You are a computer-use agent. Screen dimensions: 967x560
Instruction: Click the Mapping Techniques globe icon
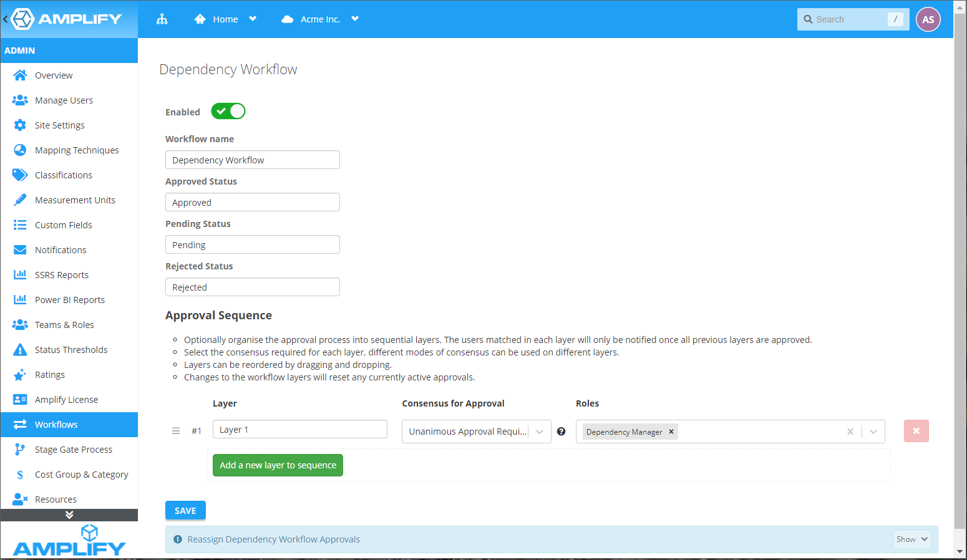(20, 150)
